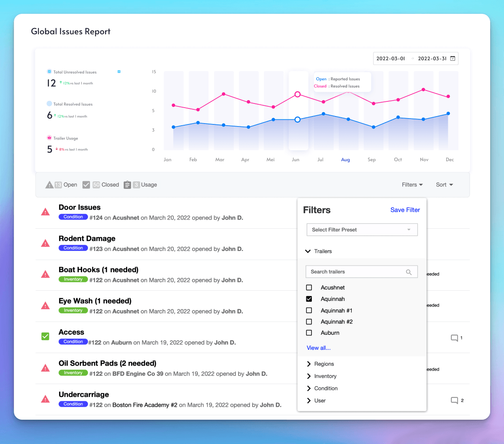
Task: Click the View all... trailers link
Action: coord(319,348)
